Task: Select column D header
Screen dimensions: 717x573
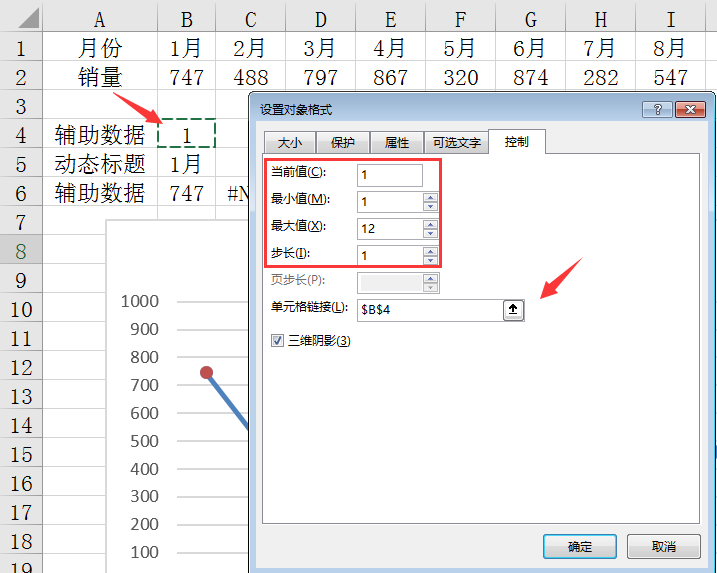Action: coord(321,18)
